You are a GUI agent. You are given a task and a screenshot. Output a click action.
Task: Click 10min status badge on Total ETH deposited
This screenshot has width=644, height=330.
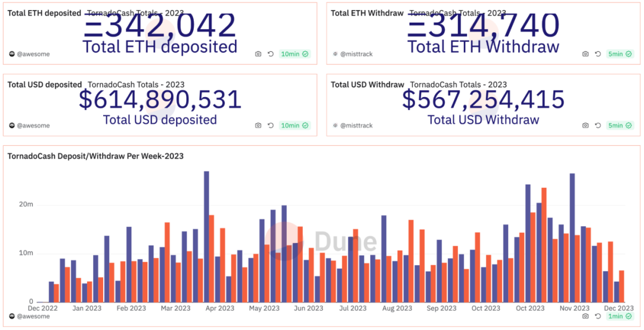click(295, 54)
